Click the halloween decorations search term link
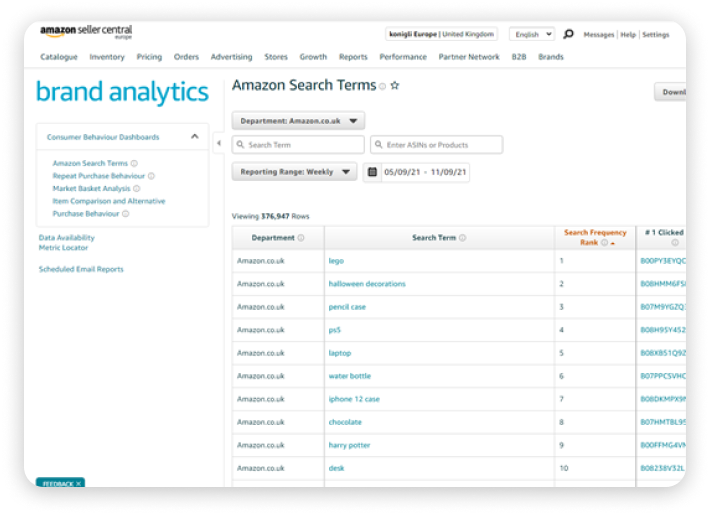 367,284
